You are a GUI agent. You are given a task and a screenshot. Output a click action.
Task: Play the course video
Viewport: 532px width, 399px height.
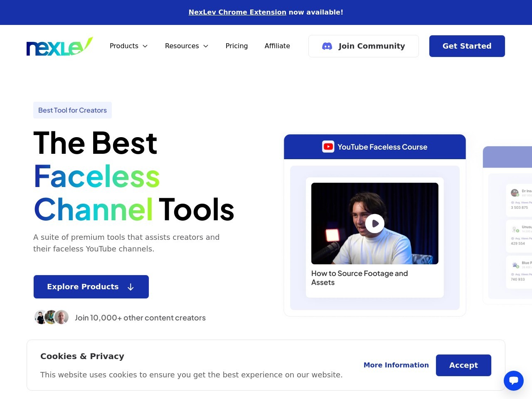pos(375,224)
